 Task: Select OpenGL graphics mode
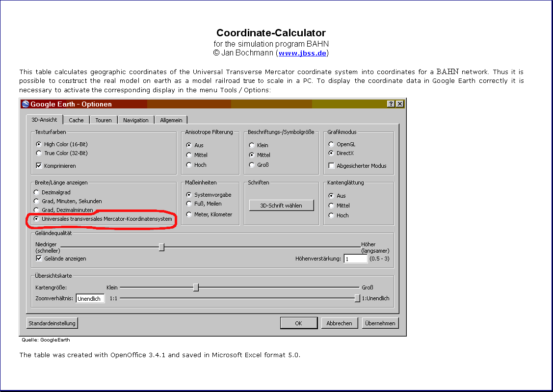point(342,144)
